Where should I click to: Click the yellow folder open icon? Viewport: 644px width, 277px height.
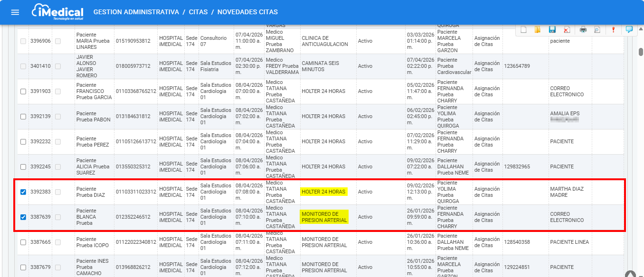point(538,30)
